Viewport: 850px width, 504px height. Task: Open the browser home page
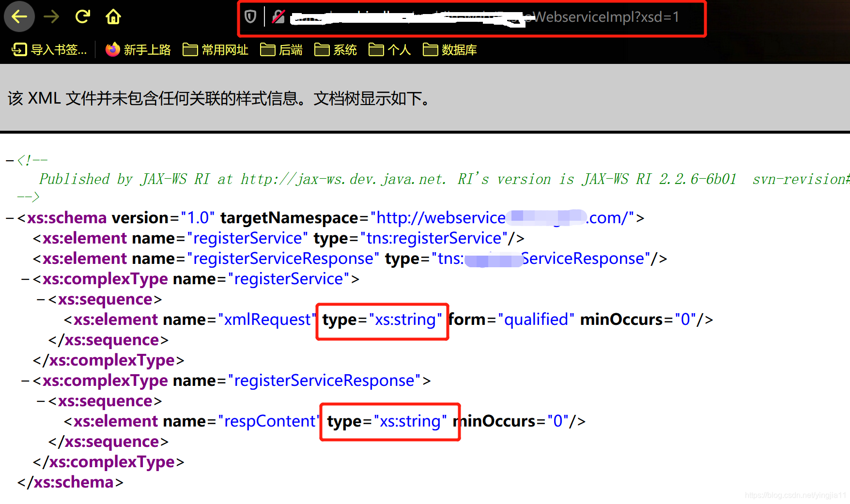tap(113, 16)
